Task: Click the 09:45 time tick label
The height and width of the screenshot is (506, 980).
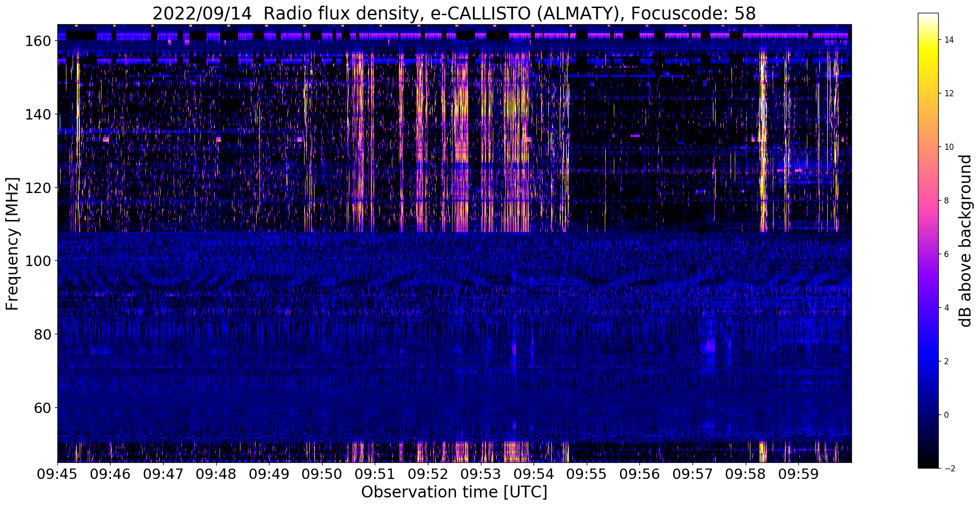Action: (58, 474)
